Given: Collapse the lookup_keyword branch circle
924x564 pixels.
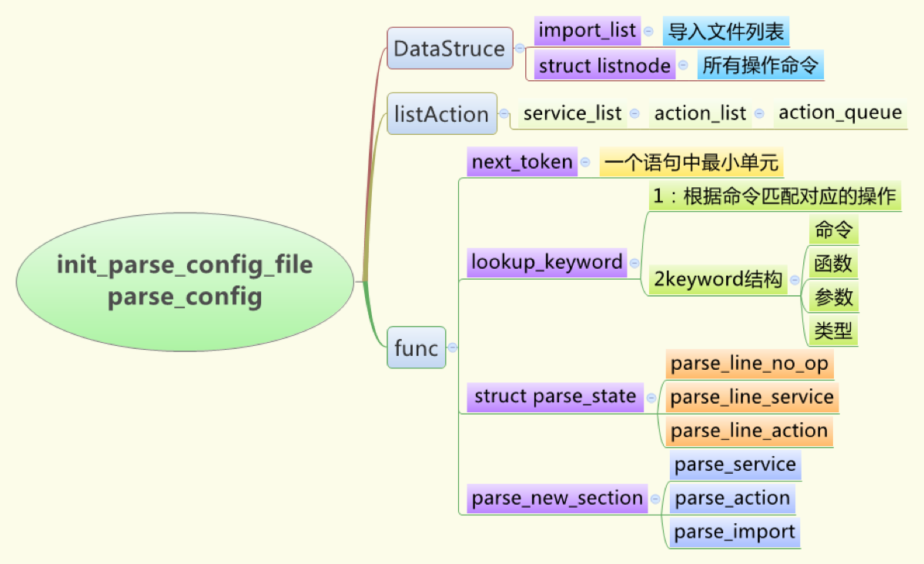Looking at the screenshot, I should coord(635,263).
